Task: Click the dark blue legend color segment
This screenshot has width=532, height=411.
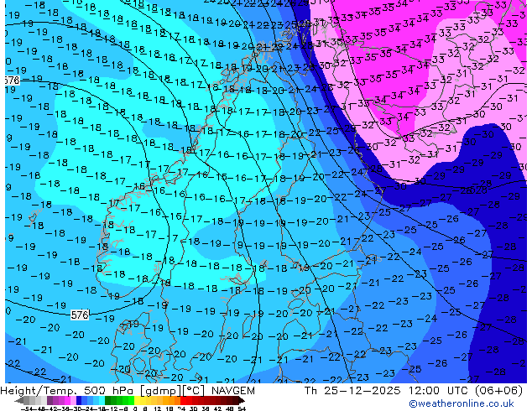Action: (79, 400)
